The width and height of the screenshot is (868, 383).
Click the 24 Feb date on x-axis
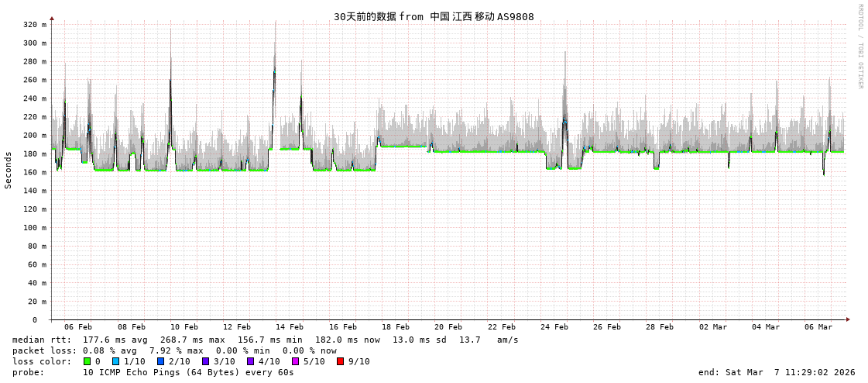(554, 327)
